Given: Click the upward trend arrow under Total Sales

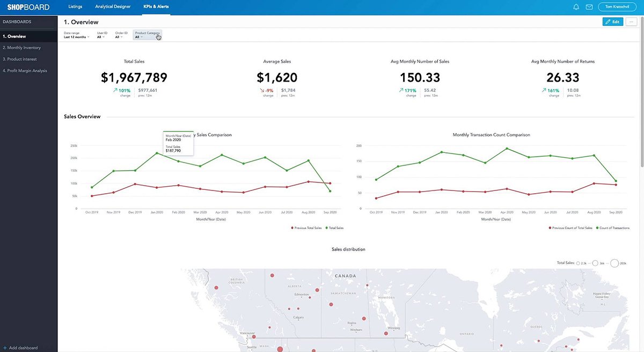Looking at the screenshot, I should (114, 90).
